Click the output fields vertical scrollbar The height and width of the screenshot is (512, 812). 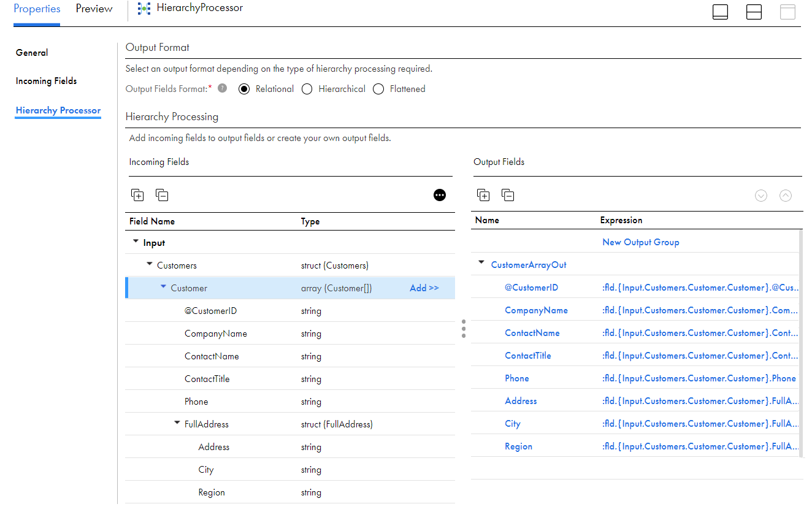click(x=800, y=343)
